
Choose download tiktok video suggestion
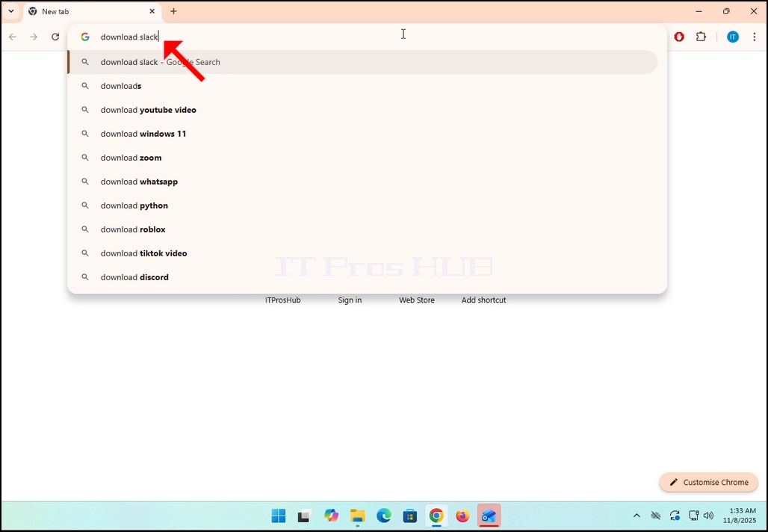click(362, 253)
